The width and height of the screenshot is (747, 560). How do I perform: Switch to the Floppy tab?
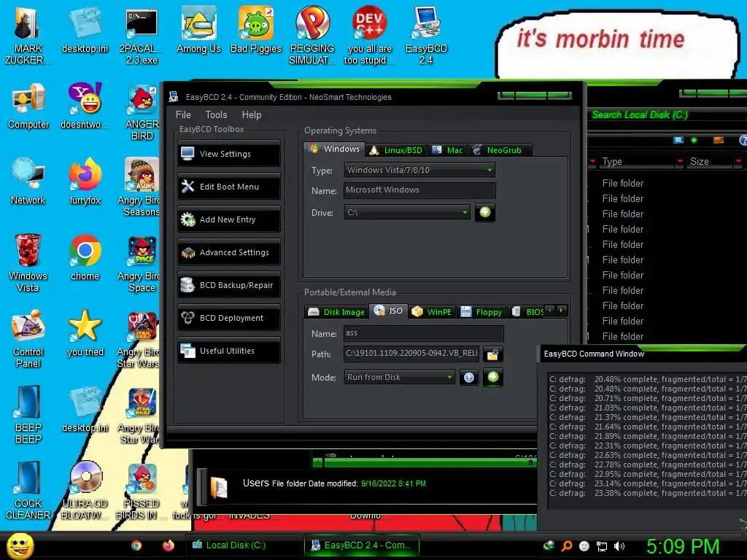(x=481, y=312)
